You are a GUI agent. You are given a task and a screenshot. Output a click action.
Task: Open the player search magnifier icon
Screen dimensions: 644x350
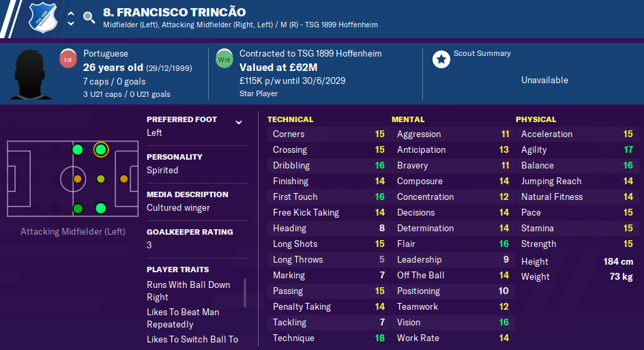pos(89,17)
